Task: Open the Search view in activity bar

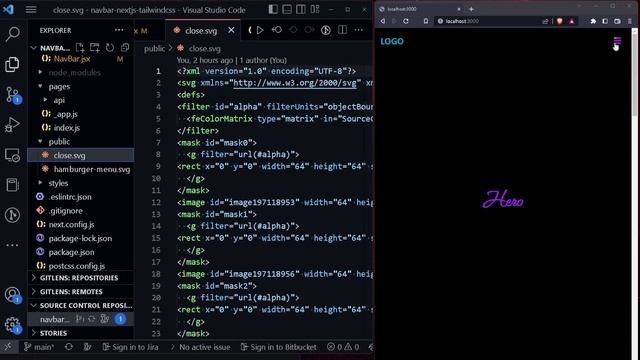Action: coord(12,34)
